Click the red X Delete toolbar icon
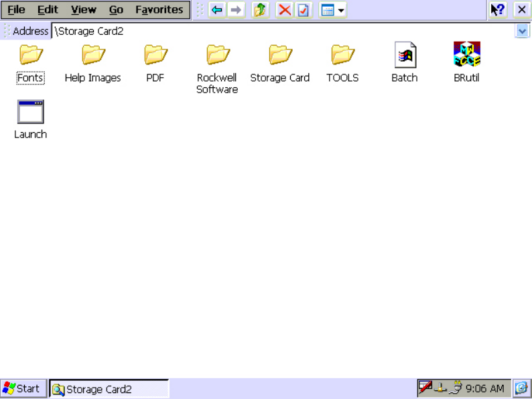The image size is (532, 399). click(285, 10)
